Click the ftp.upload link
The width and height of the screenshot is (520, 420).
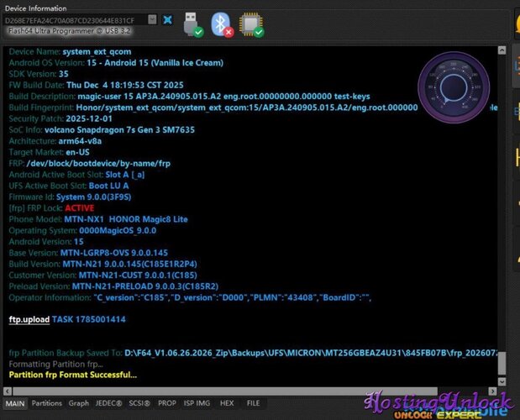(29, 319)
